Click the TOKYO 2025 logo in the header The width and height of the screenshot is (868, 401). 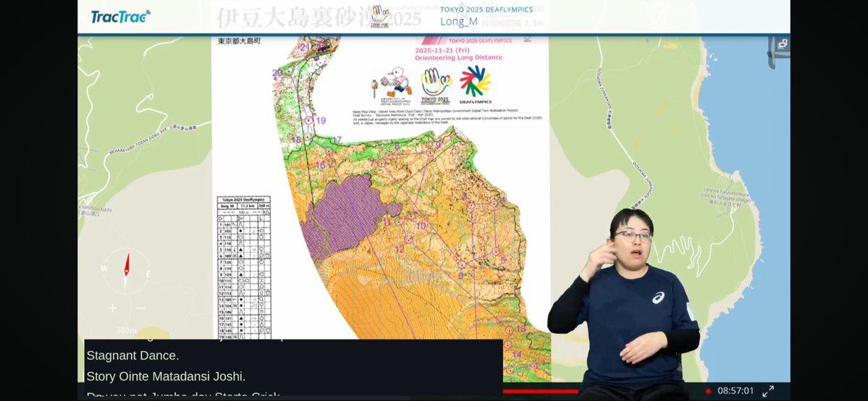coord(380,15)
